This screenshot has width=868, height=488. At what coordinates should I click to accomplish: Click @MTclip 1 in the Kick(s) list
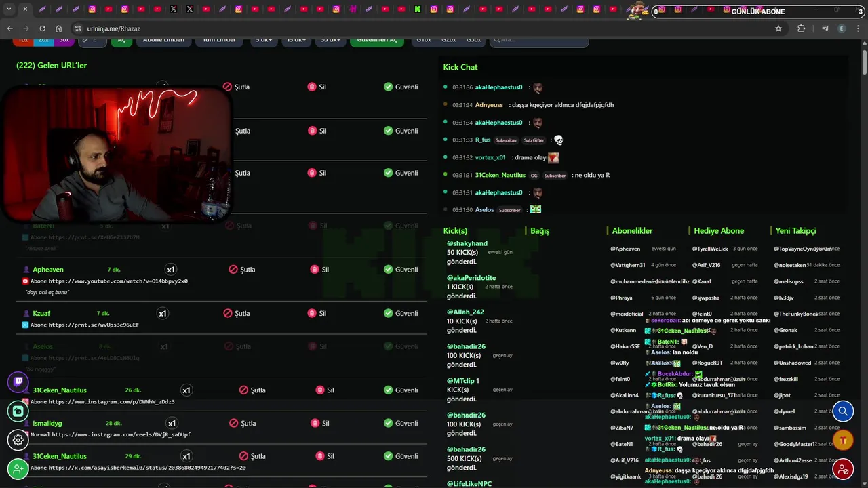click(x=463, y=381)
